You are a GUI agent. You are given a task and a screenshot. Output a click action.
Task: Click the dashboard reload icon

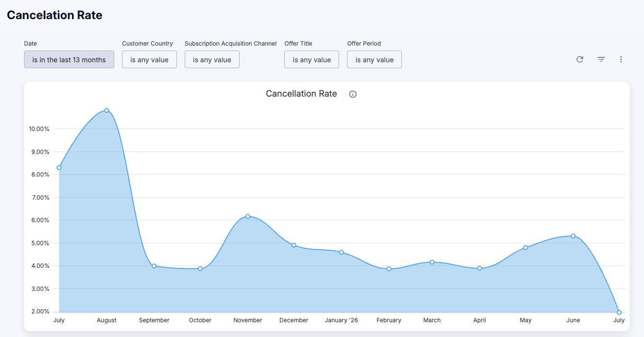(x=580, y=59)
